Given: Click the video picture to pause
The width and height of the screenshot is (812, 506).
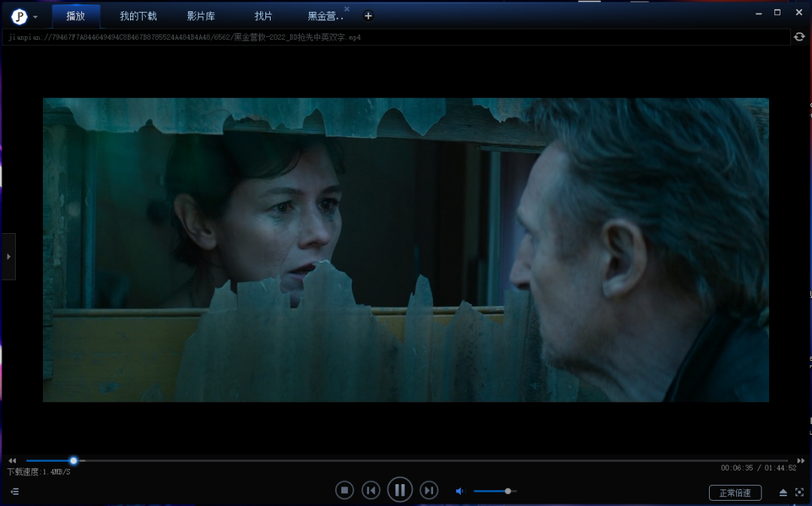Looking at the screenshot, I should pos(406,250).
